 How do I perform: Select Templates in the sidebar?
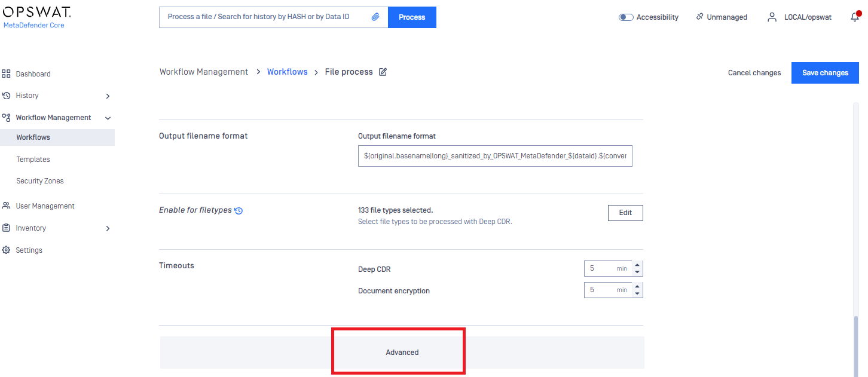33,160
